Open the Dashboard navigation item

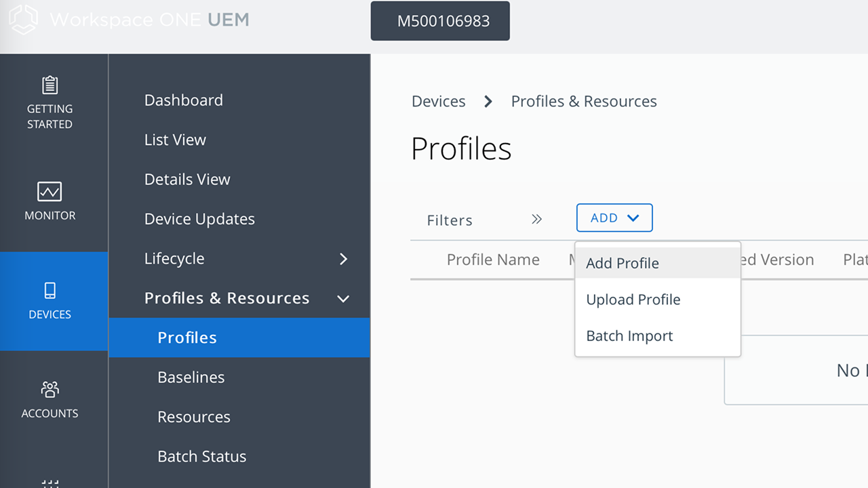(x=184, y=100)
